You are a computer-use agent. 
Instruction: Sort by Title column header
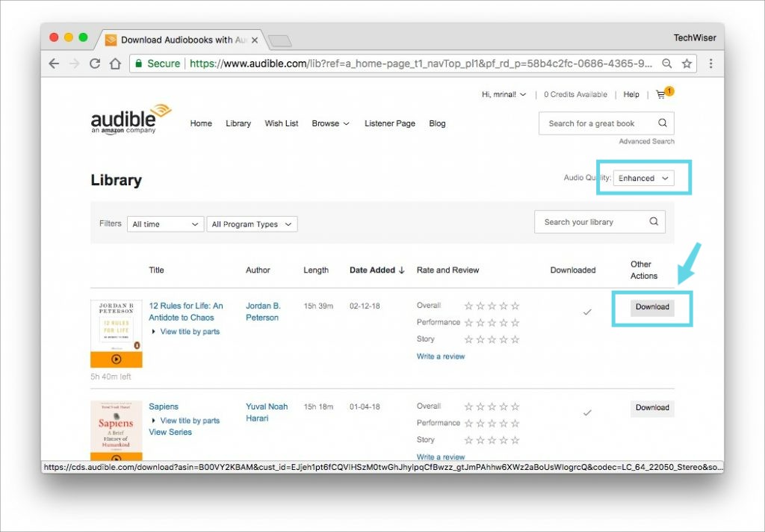[x=156, y=270]
